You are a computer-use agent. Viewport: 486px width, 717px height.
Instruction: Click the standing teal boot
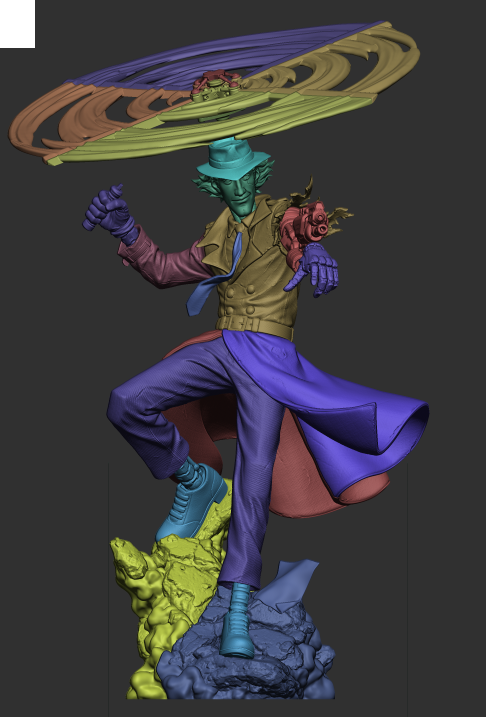(237, 622)
